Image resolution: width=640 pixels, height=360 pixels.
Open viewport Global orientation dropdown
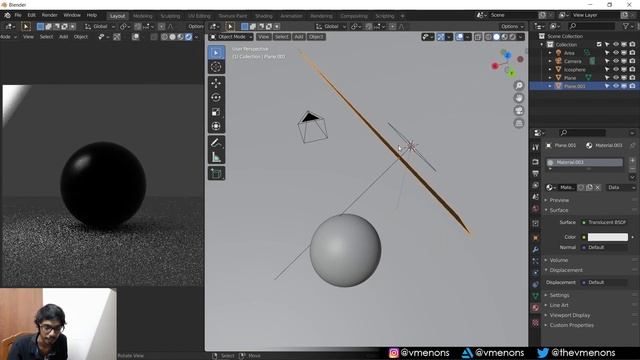tap(331, 27)
